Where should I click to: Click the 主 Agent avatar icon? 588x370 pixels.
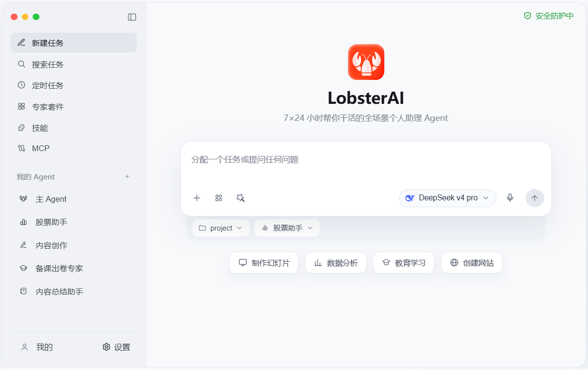pyautogui.click(x=23, y=199)
